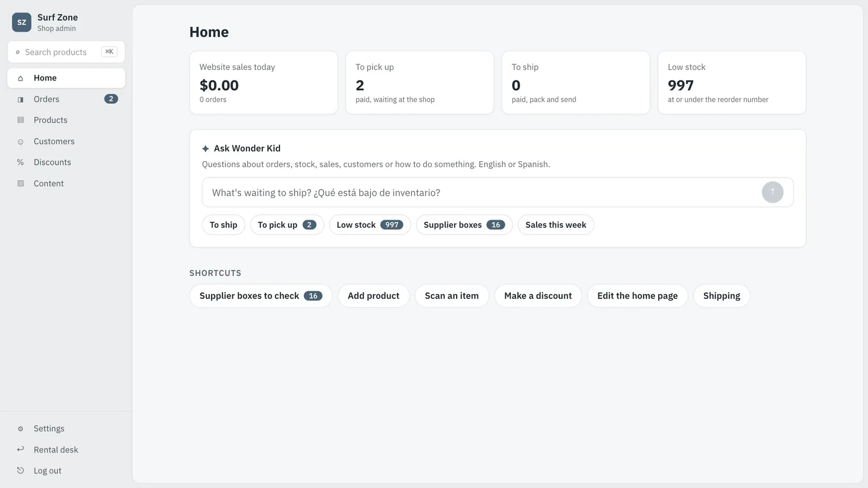Focus the Search products field
The width and height of the screenshot is (868, 488).
[66, 52]
